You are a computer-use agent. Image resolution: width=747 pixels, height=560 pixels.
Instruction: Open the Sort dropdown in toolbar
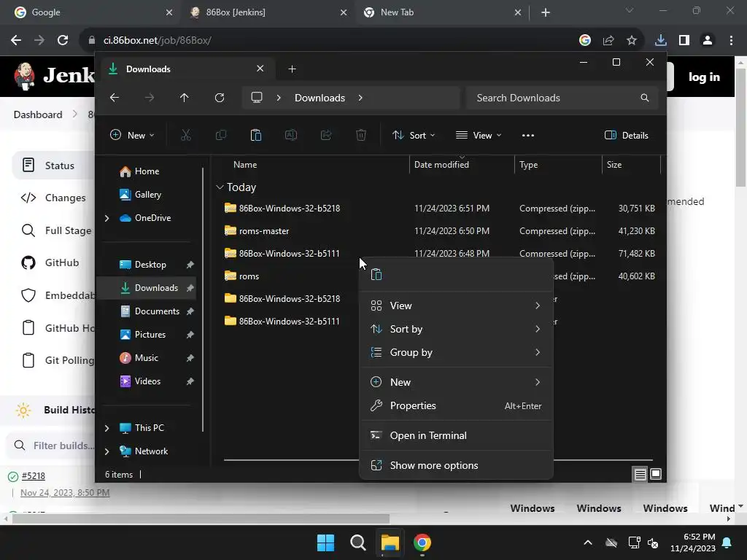point(414,135)
